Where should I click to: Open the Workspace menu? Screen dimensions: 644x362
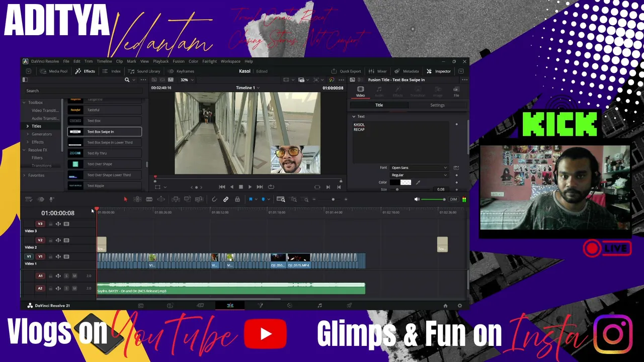(x=230, y=61)
